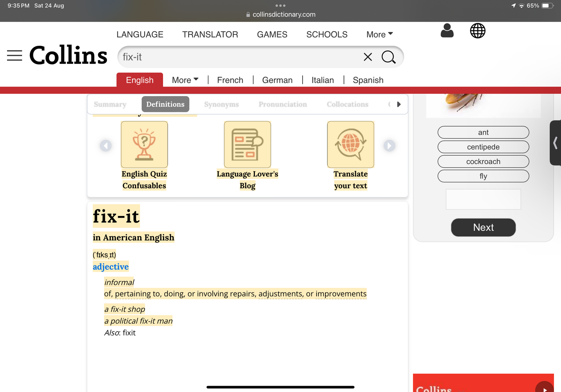Follow the blue 'adjective' link
The width and height of the screenshot is (561, 392).
pyautogui.click(x=110, y=267)
